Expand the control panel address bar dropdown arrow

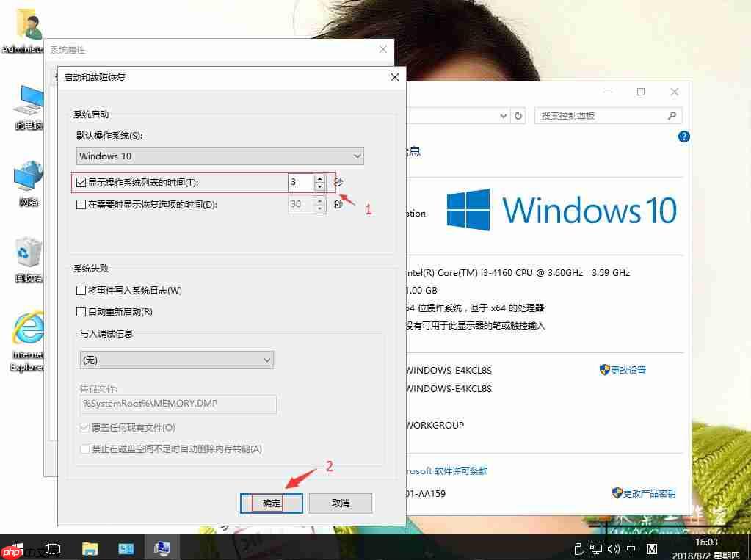click(504, 115)
